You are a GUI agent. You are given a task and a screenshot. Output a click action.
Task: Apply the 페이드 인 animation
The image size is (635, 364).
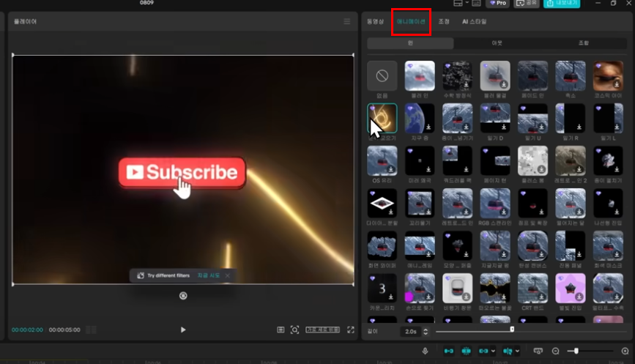[x=532, y=76]
